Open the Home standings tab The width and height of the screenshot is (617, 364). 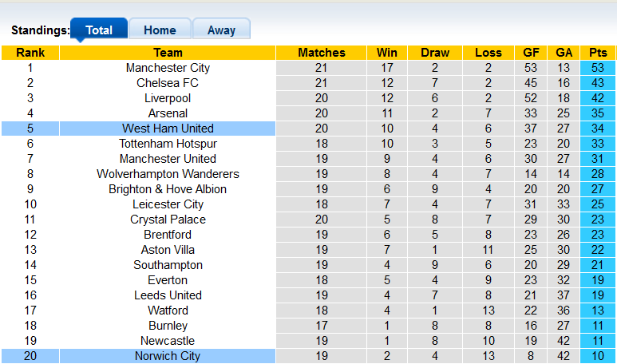160,30
